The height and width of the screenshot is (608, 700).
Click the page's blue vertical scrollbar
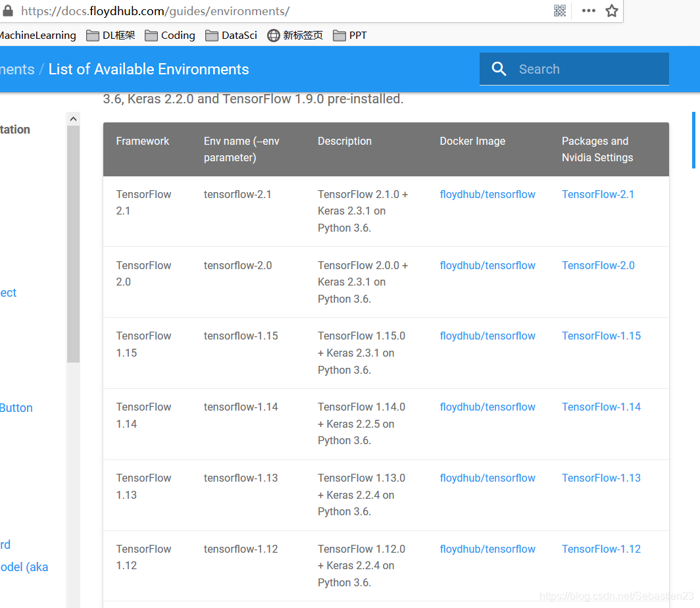[693, 140]
